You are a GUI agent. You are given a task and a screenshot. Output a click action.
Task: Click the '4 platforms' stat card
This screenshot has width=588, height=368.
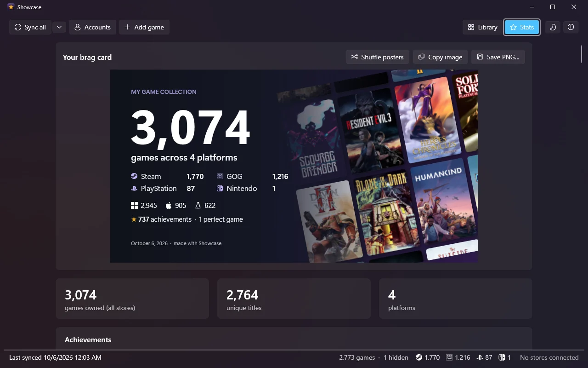tap(456, 299)
